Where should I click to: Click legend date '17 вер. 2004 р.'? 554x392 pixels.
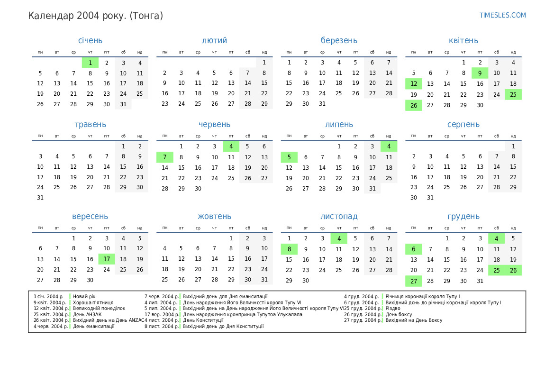[162, 314]
